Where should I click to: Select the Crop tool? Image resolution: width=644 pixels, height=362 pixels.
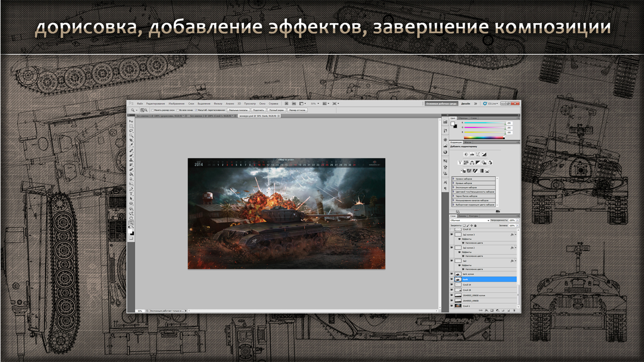point(131,140)
